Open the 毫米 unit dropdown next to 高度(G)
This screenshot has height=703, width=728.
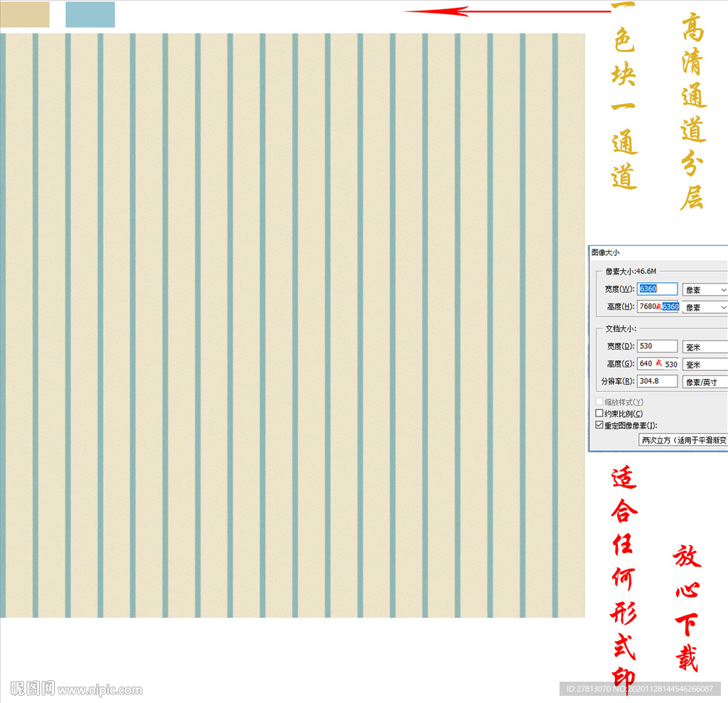click(x=705, y=365)
